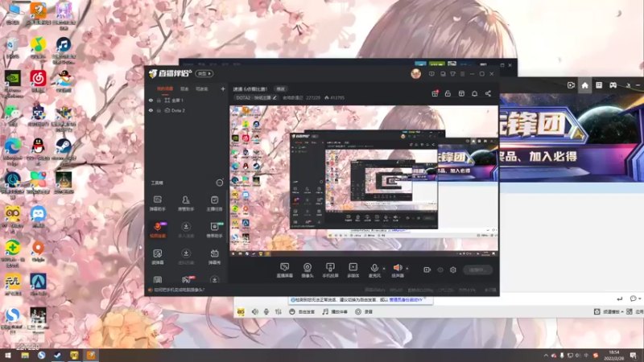
Task: Open the 弹幕助手 tool
Action: 157,204
